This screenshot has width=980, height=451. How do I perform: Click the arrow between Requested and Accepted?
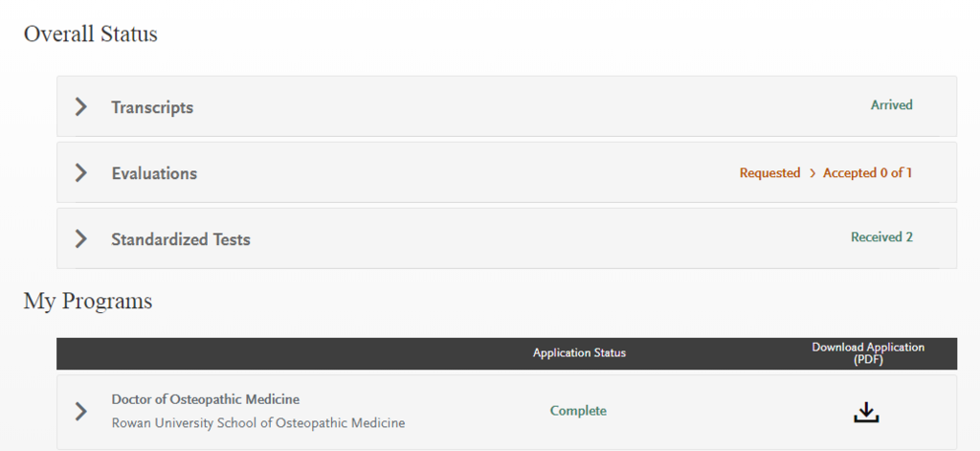pos(812,173)
